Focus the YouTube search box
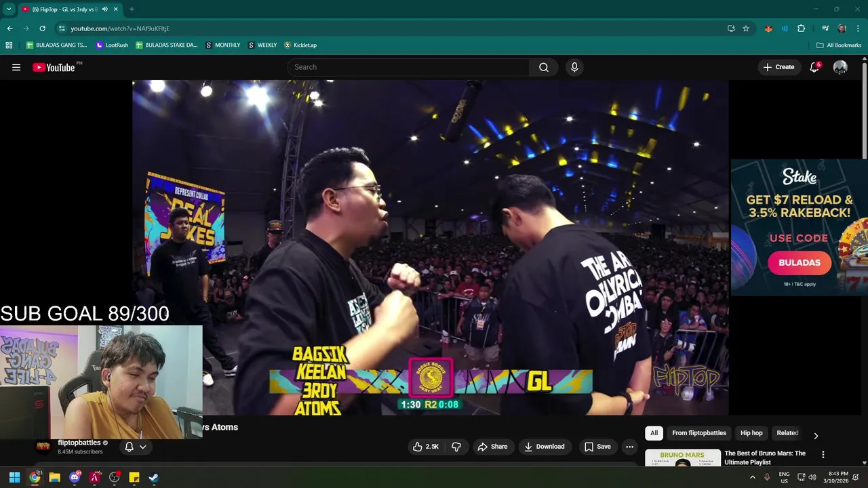This screenshot has height=488, width=868. pos(408,67)
